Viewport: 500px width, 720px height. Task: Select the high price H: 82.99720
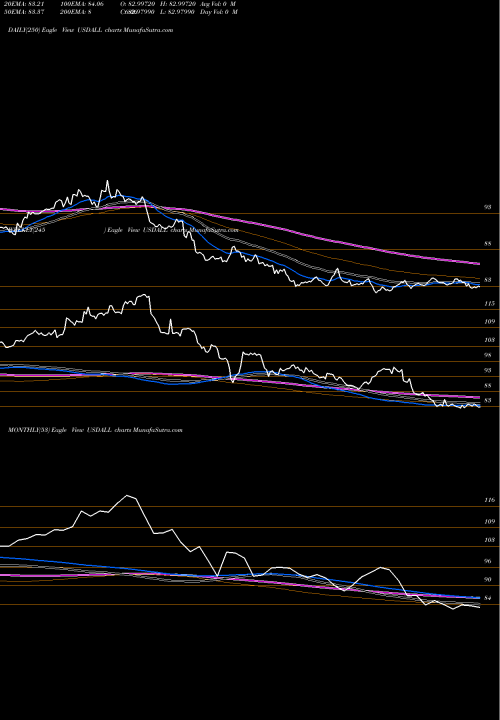click(179, 4)
